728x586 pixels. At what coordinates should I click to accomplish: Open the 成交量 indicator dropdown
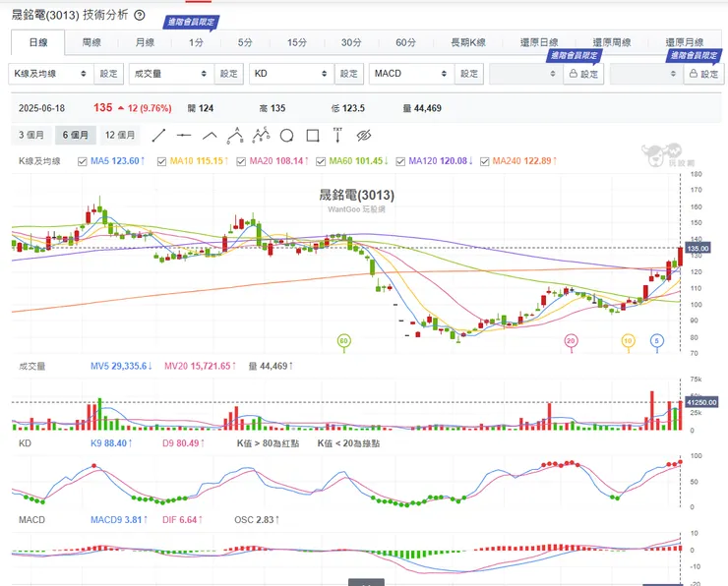click(x=171, y=74)
